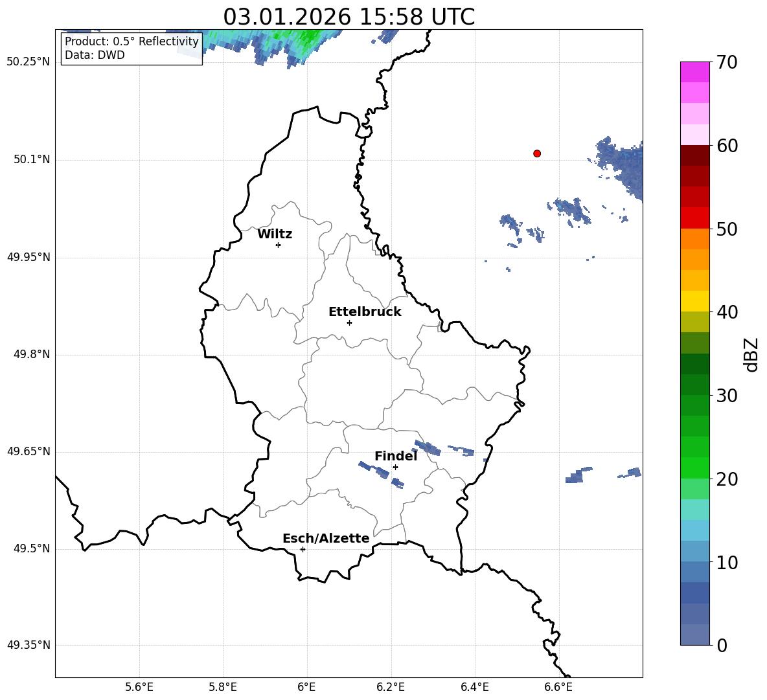Click the 5.6°E longitude label
767x700 pixels.
click(139, 687)
